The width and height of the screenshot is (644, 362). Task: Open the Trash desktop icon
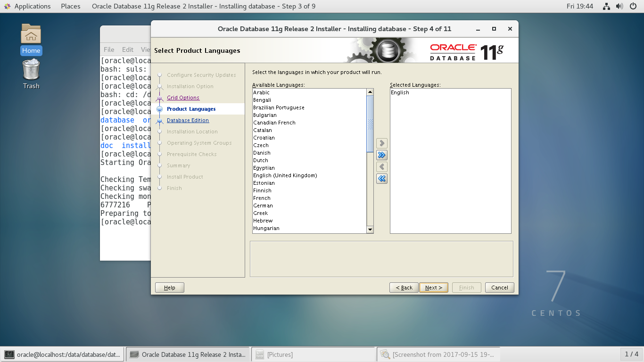[31, 74]
